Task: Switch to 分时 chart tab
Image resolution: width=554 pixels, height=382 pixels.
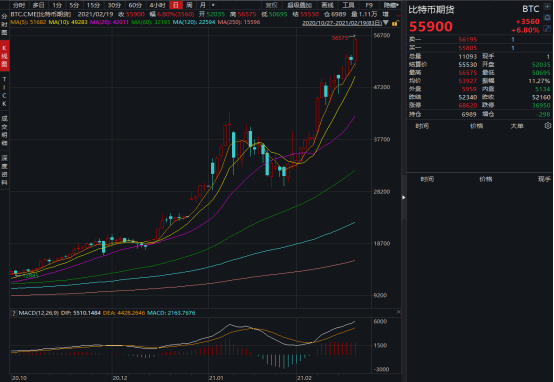Action: coord(19,5)
